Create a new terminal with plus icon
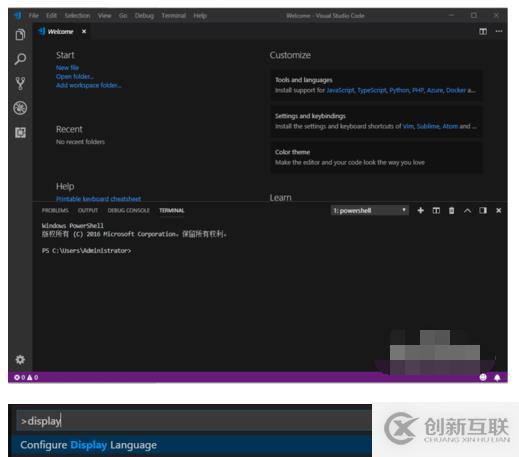 pyautogui.click(x=421, y=210)
